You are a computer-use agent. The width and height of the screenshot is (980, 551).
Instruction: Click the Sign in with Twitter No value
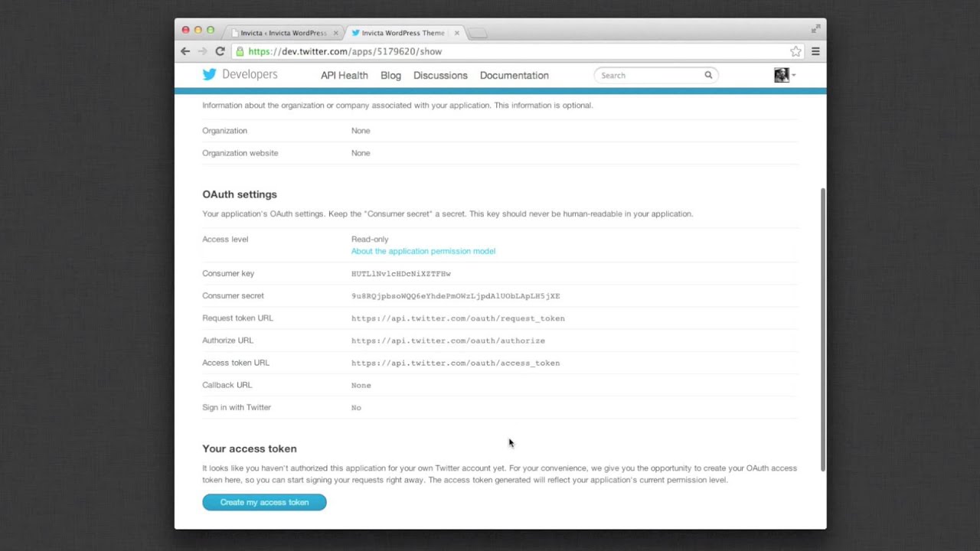click(x=356, y=407)
